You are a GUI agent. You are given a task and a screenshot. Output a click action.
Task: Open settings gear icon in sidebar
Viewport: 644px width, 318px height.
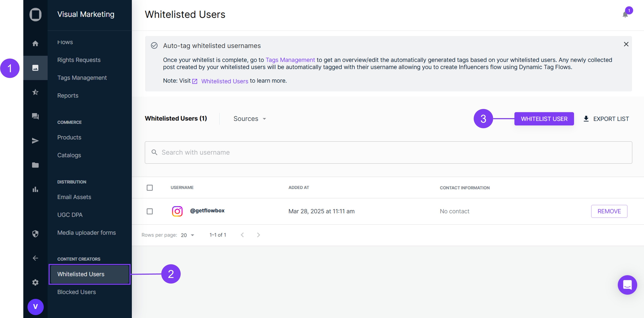coord(35,282)
